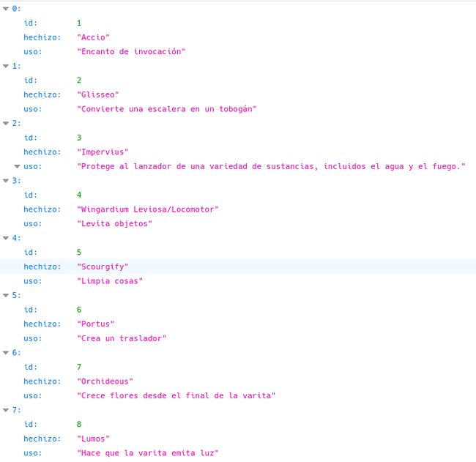Select the "Limpia cosas" uso value
This screenshot has width=476, height=462.
pyautogui.click(x=110, y=281)
